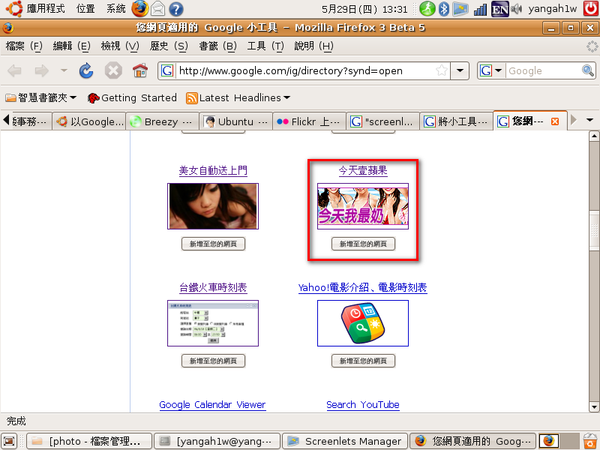The width and height of the screenshot is (600, 450).
Task: Add 美女自動送上門 gadget to your page
Action: pyautogui.click(x=213, y=244)
